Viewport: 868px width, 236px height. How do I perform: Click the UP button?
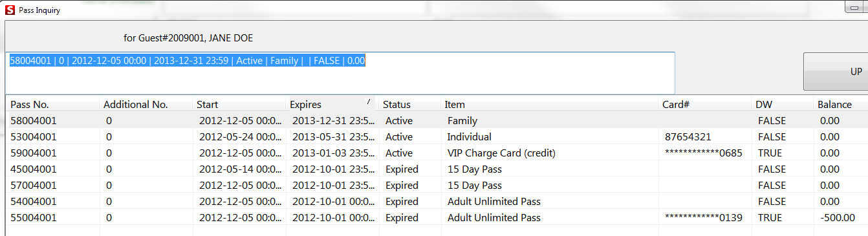click(x=836, y=72)
